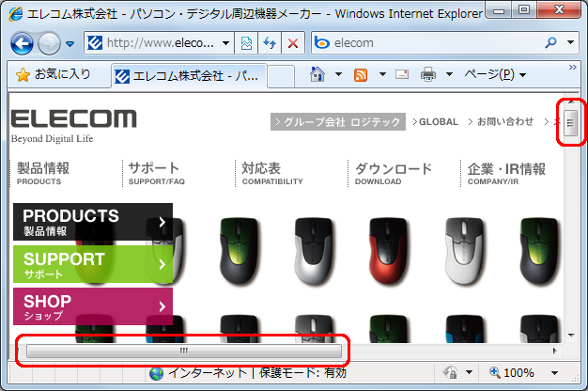Go back with the blue Back arrow
The width and height of the screenshot is (588, 391).
coord(23,43)
